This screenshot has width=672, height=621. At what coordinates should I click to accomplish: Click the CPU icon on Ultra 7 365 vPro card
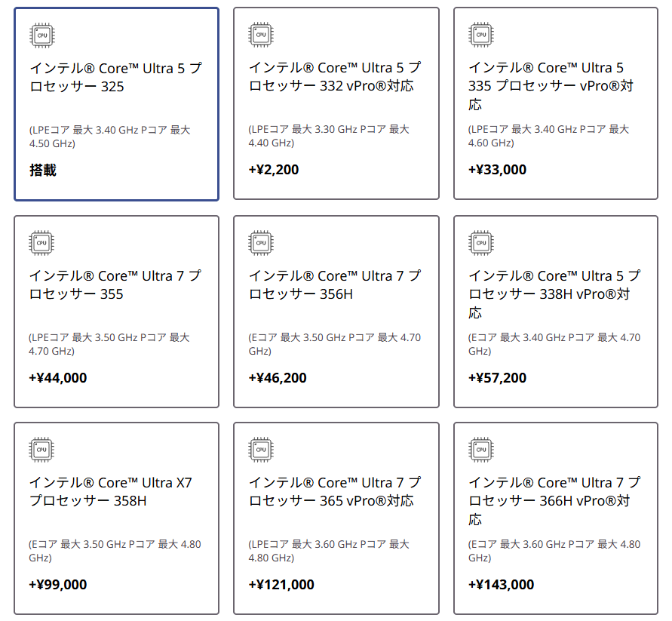pyautogui.click(x=261, y=449)
